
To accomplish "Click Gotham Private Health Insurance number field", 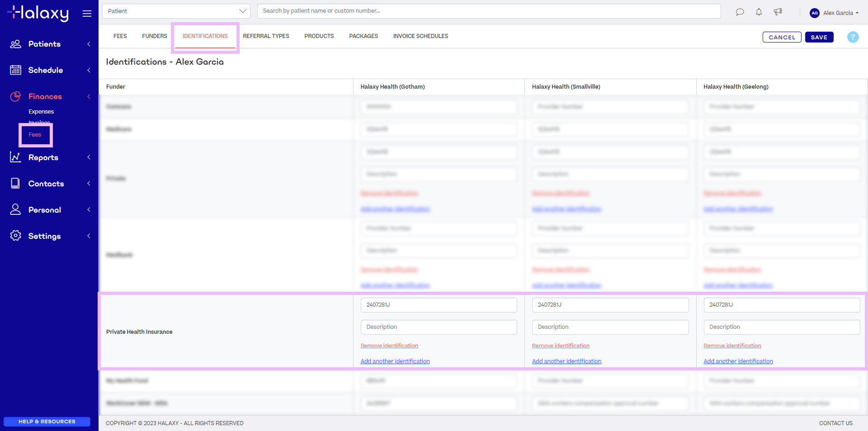I will [439, 305].
